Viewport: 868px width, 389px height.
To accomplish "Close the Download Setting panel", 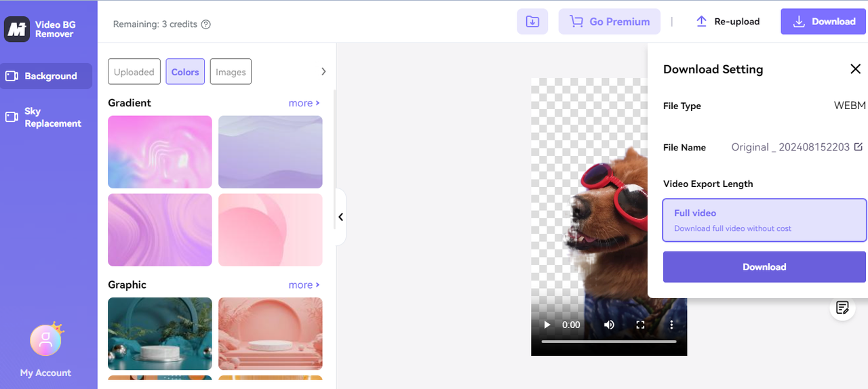I will pyautogui.click(x=855, y=69).
